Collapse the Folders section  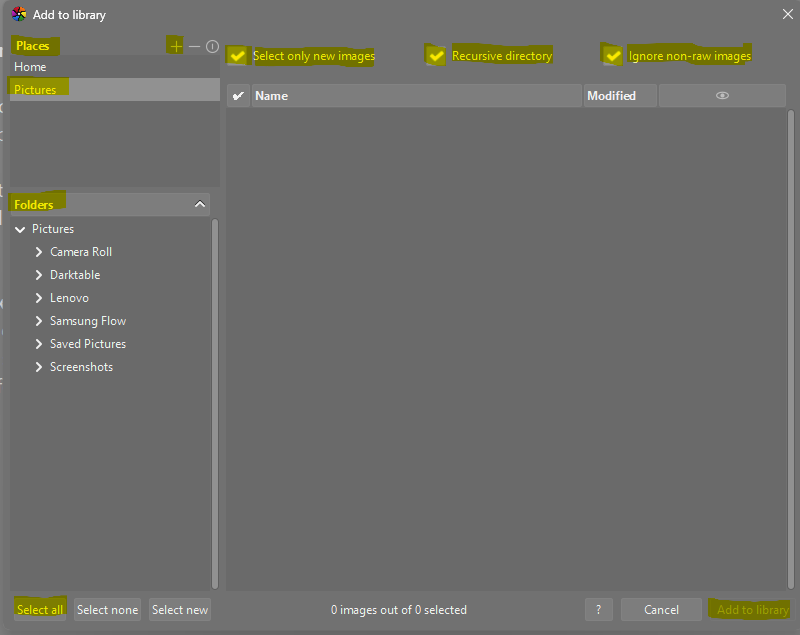click(x=200, y=204)
